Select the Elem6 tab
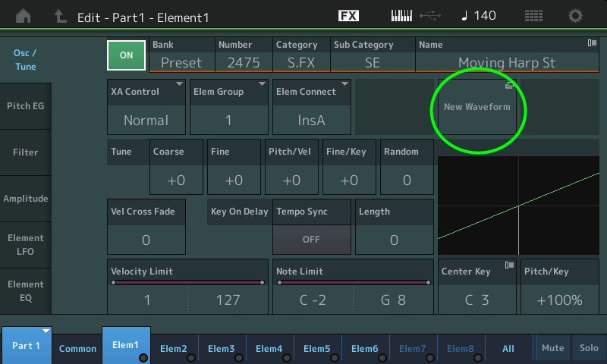The image size is (607, 364). (x=365, y=349)
